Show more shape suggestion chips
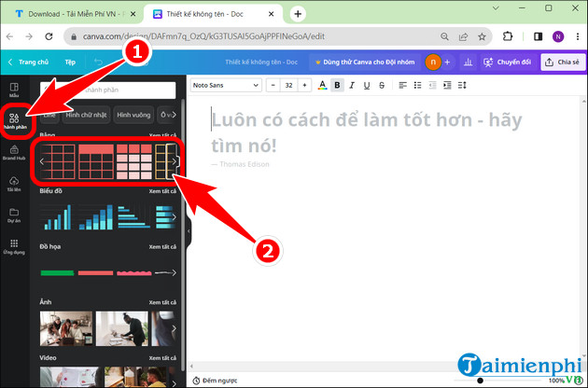Image resolution: width=588 pixels, height=388 pixels. [x=174, y=115]
